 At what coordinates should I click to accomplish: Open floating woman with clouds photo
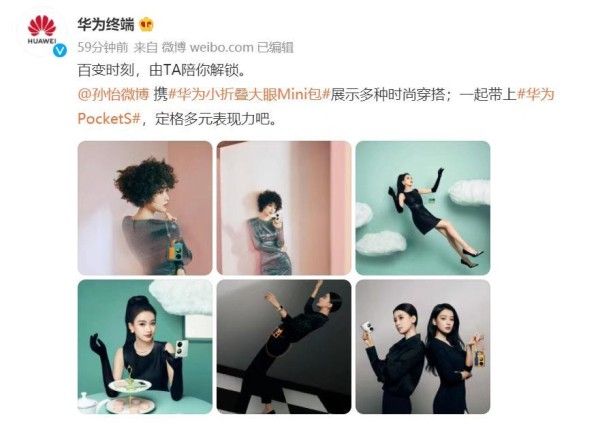tap(423, 208)
